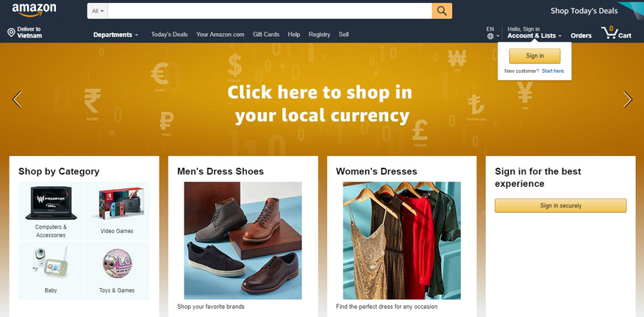Click the globe language icon

pos(490,36)
